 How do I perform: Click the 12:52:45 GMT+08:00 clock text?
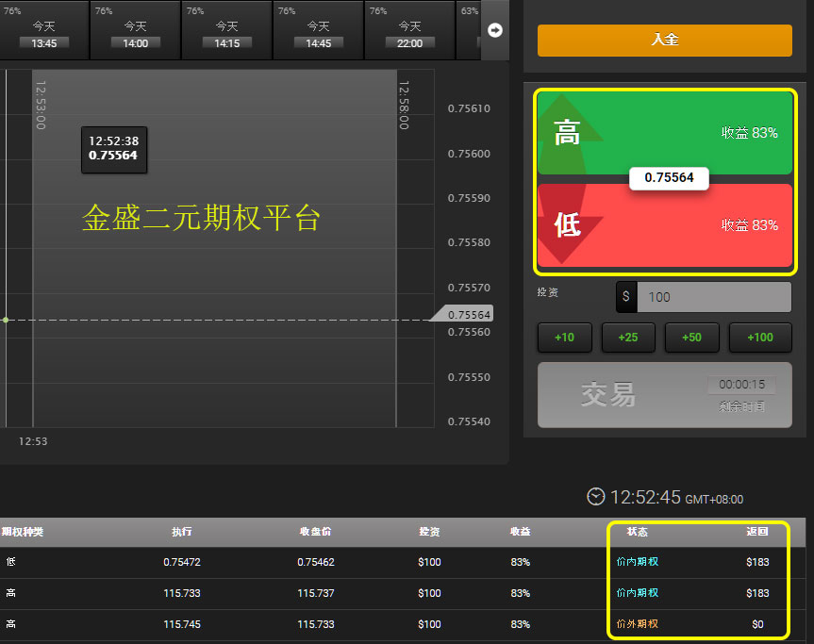click(676, 498)
